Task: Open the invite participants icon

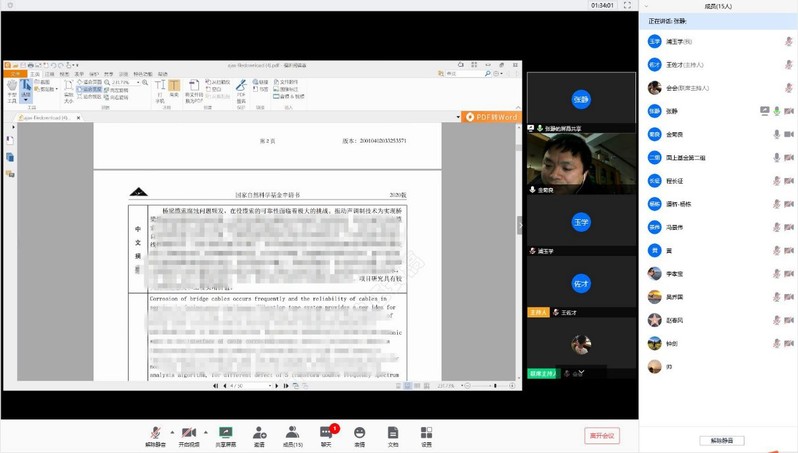Action: click(x=259, y=433)
